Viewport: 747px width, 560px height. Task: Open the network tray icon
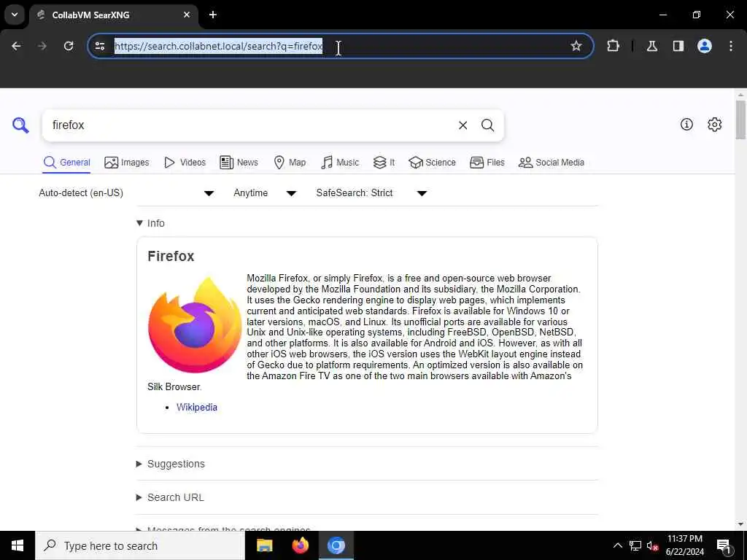(635, 545)
